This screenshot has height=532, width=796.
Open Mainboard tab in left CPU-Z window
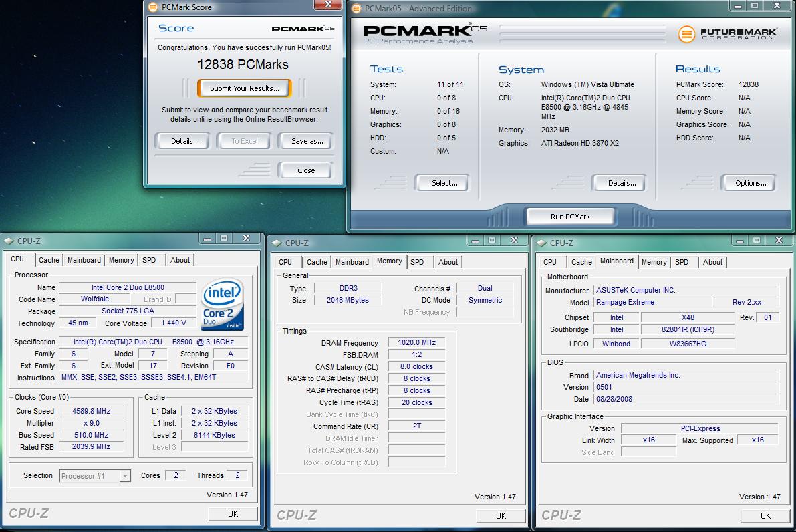pos(84,260)
